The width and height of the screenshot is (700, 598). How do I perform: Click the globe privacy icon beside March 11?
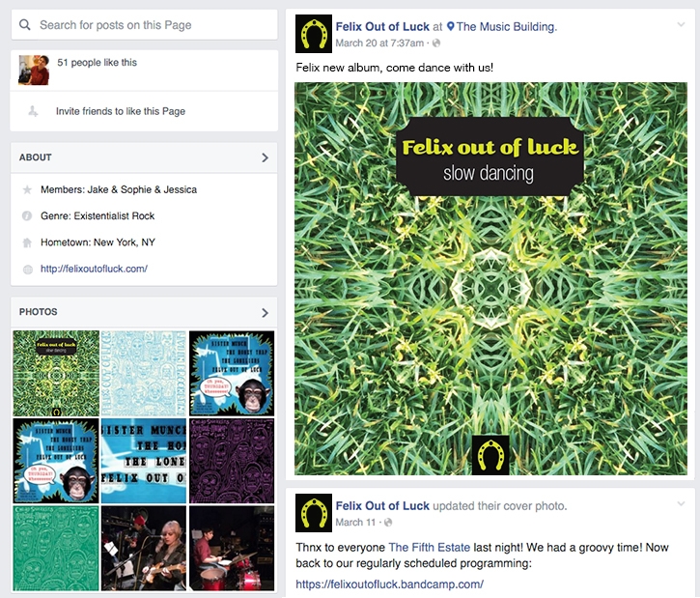[388, 522]
